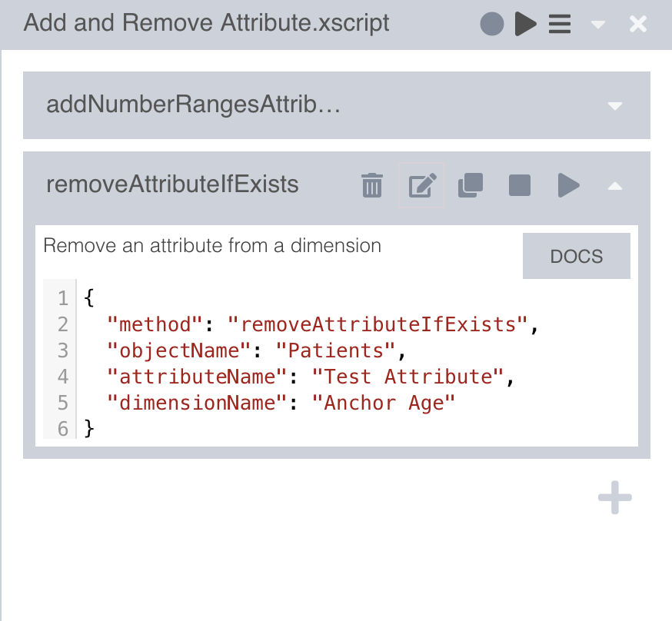Screen dimensions: 672x621
Task: Open the dropdown caret beside the hamburger menu
Action: [598, 25]
